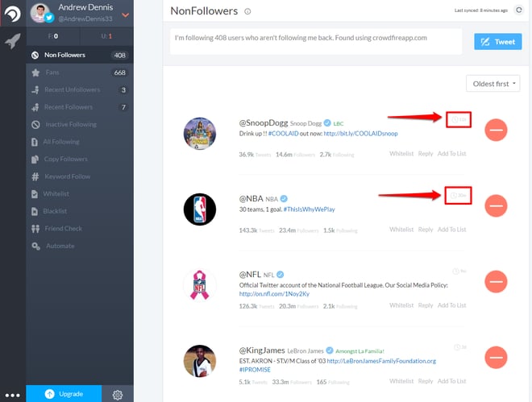Open bit.ly/COOLAIDsnoop link
Viewport: 532px width, 402px height.
pyautogui.click(x=360, y=134)
